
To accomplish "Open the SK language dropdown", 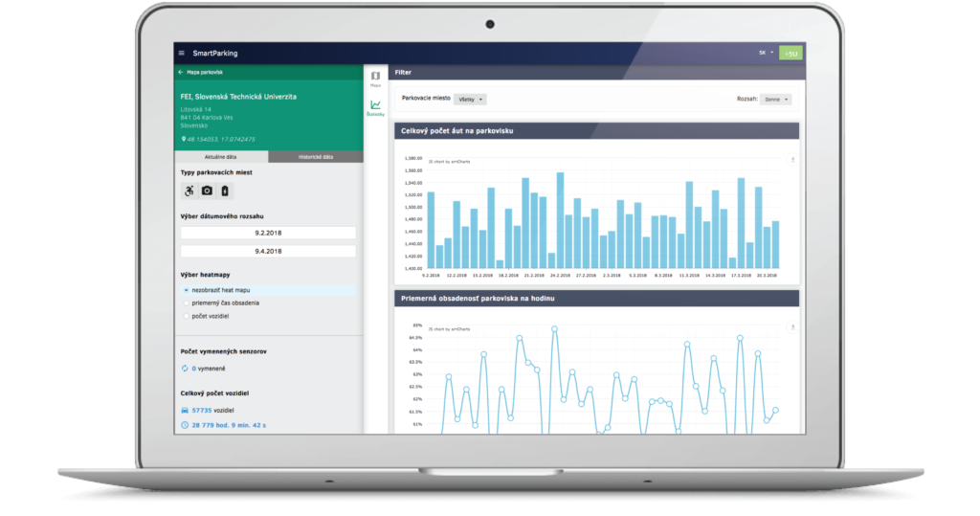I will click(x=766, y=53).
